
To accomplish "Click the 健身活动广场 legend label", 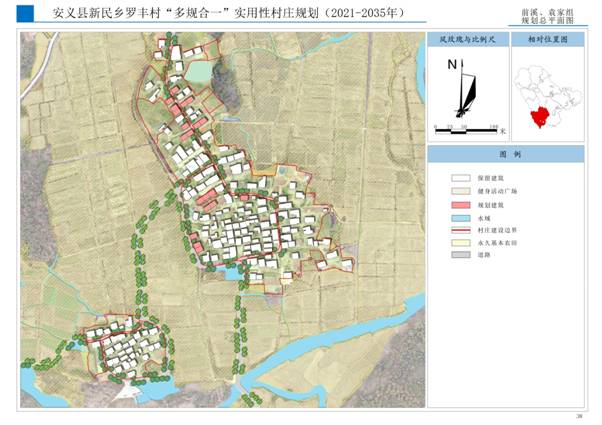I will [x=497, y=191].
